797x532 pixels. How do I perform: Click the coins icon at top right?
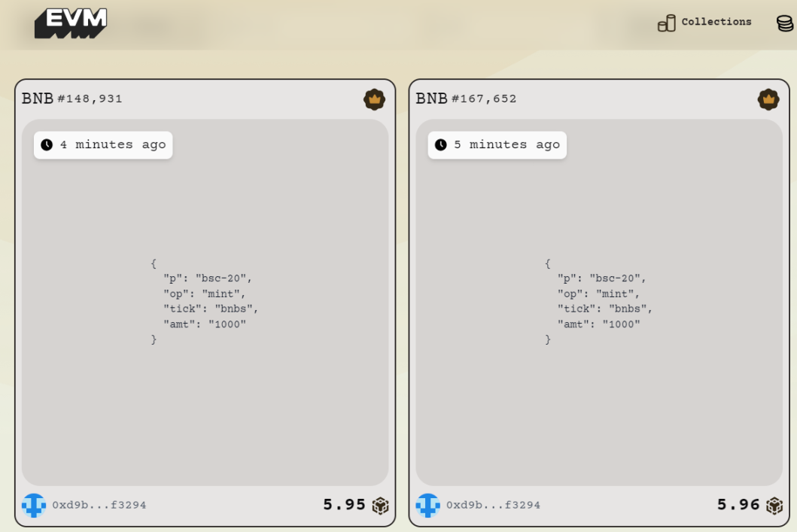click(785, 23)
